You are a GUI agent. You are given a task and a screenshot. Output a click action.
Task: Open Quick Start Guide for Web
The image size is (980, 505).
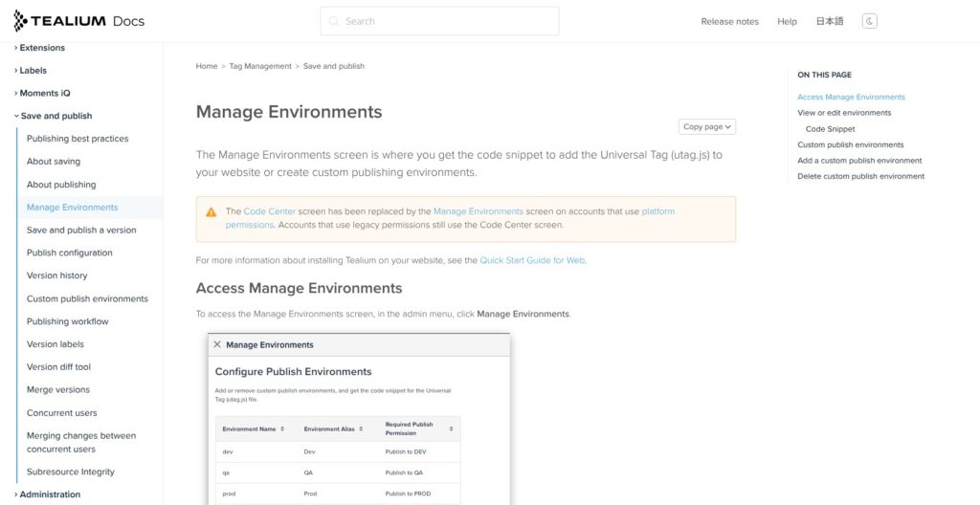click(532, 260)
